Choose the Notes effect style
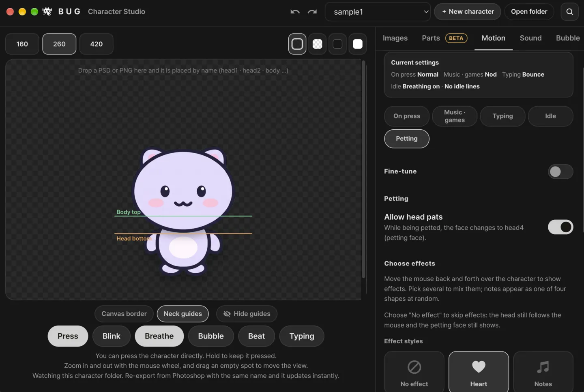 point(543,372)
